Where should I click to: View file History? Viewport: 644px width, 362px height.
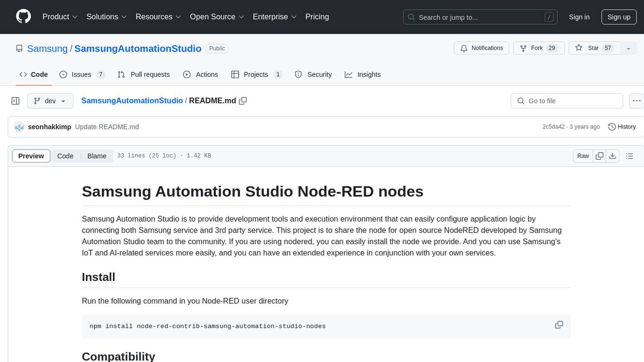click(622, 127)
